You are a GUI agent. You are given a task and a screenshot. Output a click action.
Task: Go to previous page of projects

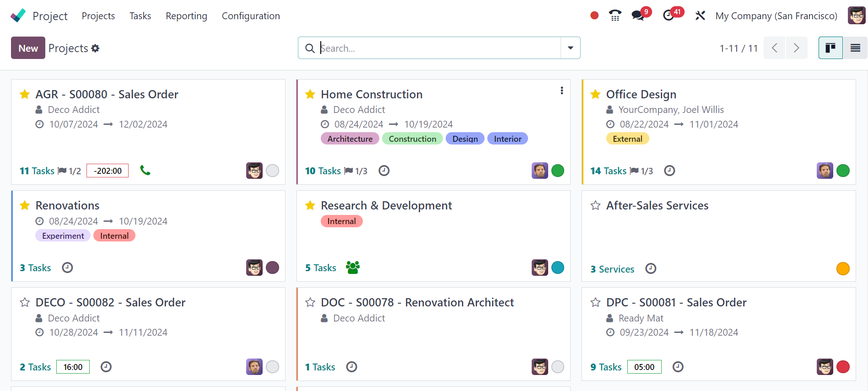point(775,48)
